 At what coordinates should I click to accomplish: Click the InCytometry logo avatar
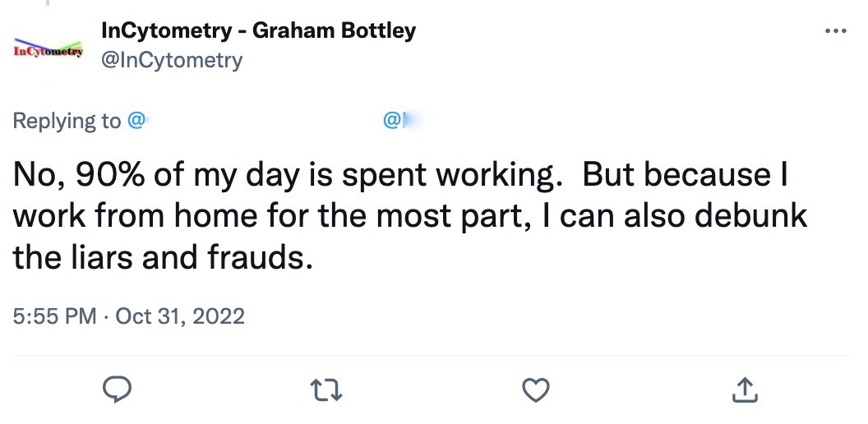click(48, 48)
